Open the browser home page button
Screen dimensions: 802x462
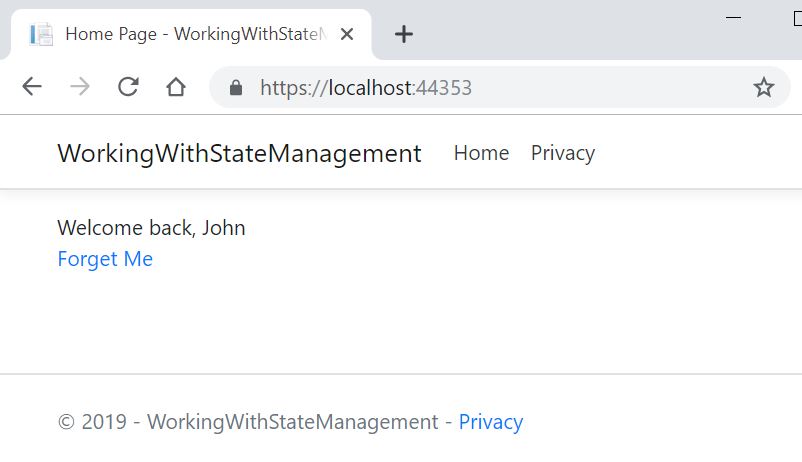point(176,87)
